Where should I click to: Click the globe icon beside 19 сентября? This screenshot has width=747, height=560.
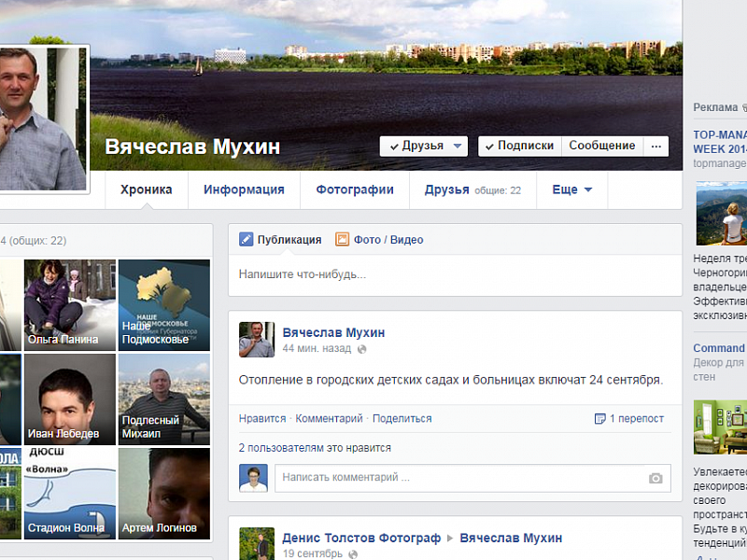353,554
